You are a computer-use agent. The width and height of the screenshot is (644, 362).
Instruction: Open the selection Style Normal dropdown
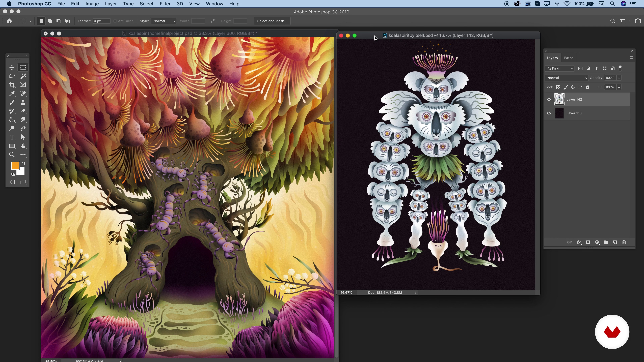(164, 21)
